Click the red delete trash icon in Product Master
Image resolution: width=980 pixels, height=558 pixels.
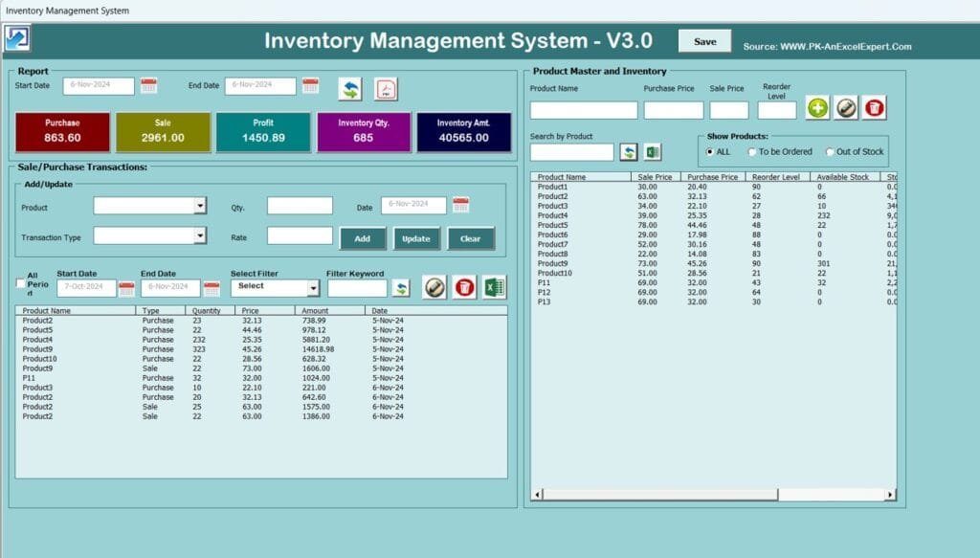(875, 107)
